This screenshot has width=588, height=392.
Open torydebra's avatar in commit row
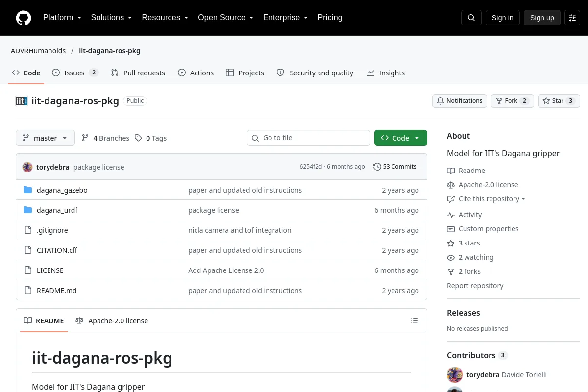[x=27, y=167]
